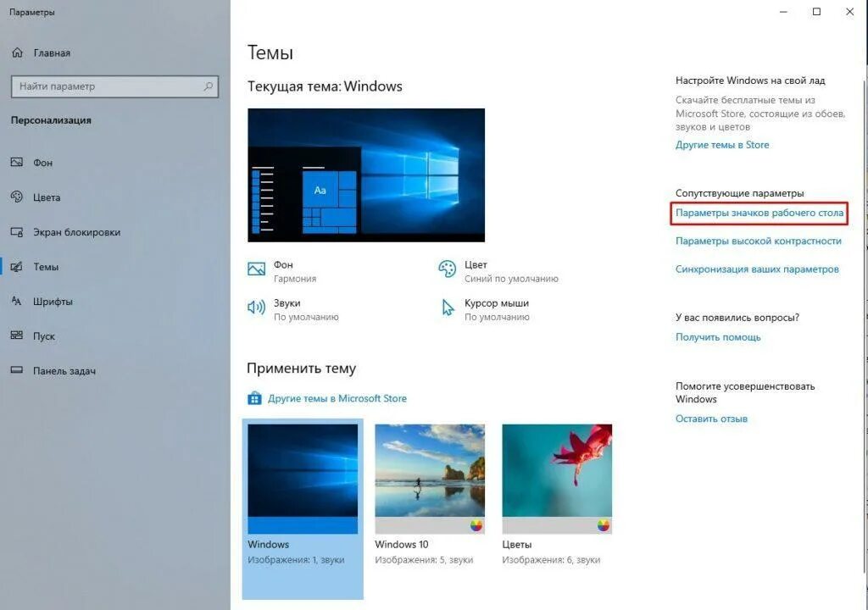The height and width of the screenshot is (610, 868).
Task: Click the color wheel badge on Windows 10 theme
Action: pos(476,525)
